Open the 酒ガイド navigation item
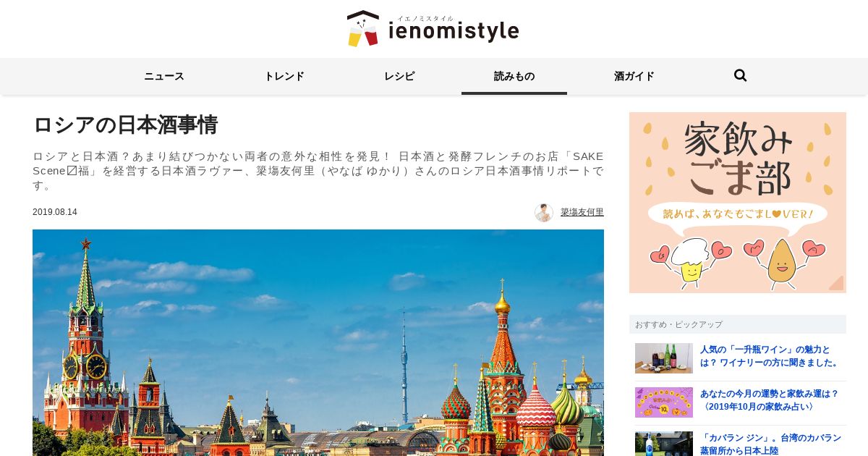This screenshot has width=868, height=456. click(634, 76)
